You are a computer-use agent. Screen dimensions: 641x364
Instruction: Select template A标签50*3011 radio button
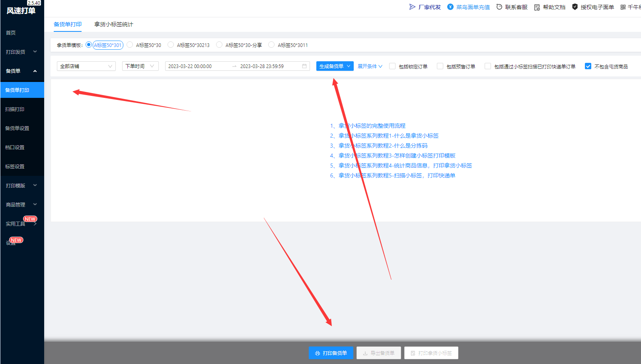coord(271,45)
